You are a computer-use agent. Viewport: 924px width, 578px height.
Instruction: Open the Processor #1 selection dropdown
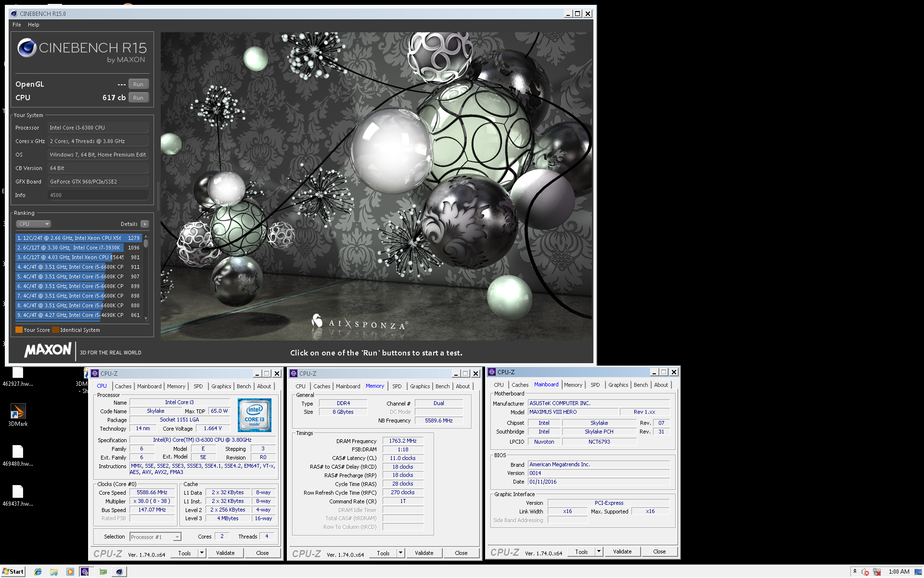[x=155, y=537]
